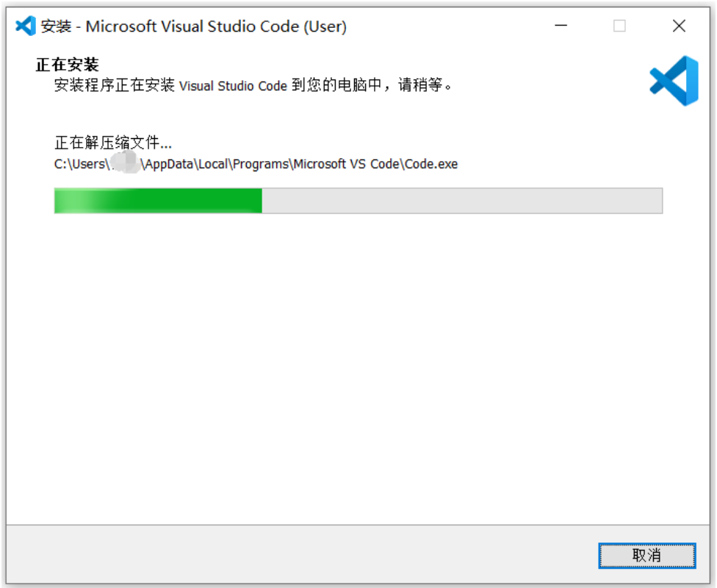This screenshot has height=588, width=717.
Task: Click the window title text 安装 - Microsoft Visual Studio Code
Action: 193,26
